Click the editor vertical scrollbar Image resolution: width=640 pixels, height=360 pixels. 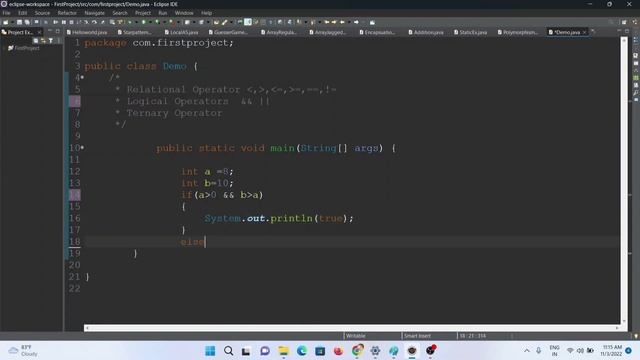pos(624,180)
